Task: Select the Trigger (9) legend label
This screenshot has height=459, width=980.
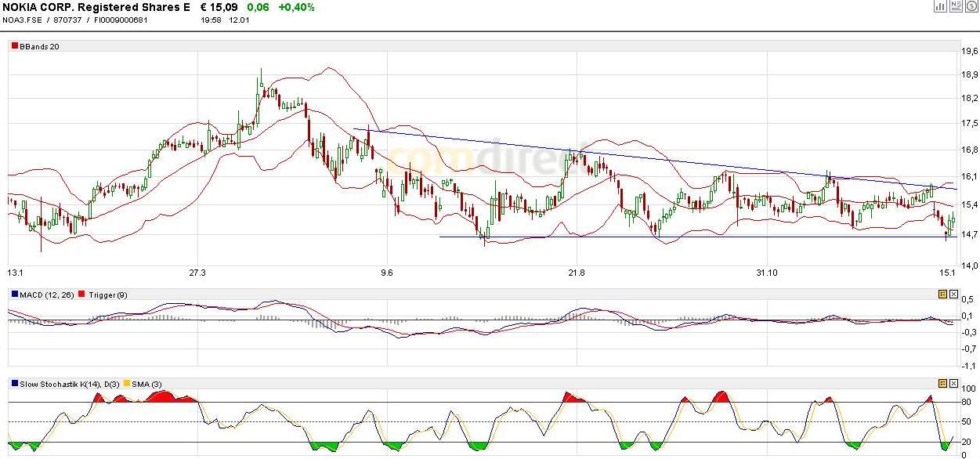Action: coord(107,295)
